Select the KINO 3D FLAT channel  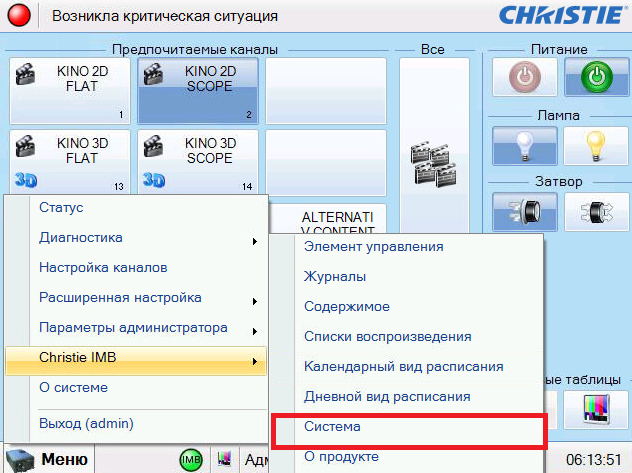[x=70, y=162]
